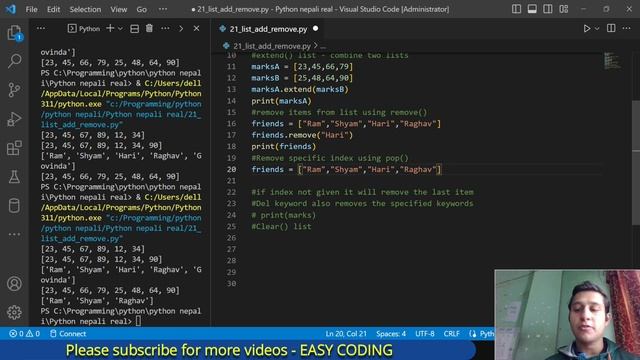This screenshot has width=640, height=360.
Task: Open Source Control view
Action: [x=14, y=90]
